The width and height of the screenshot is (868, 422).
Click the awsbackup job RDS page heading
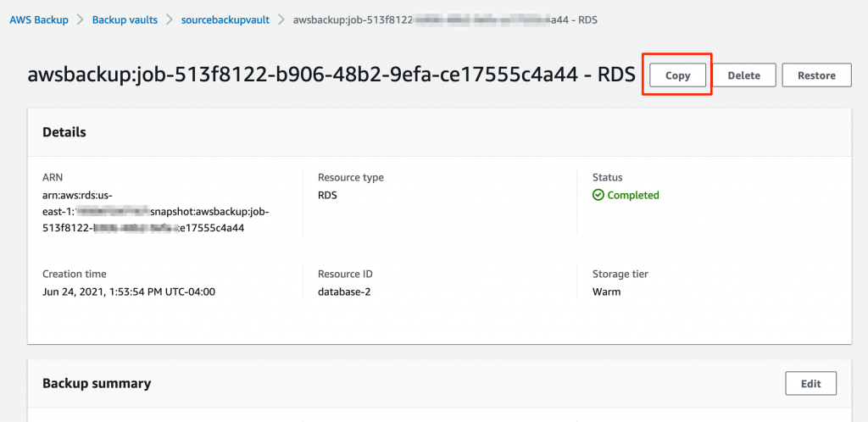tap(331, 75)
